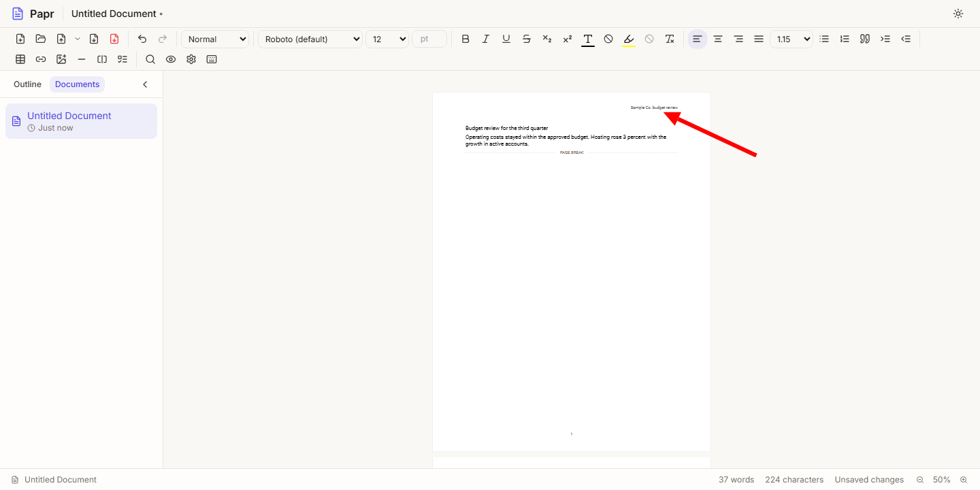Viewport: 980px width, 490px height.
Task: Click the Unsaved changes status
Action: point(869,480)
